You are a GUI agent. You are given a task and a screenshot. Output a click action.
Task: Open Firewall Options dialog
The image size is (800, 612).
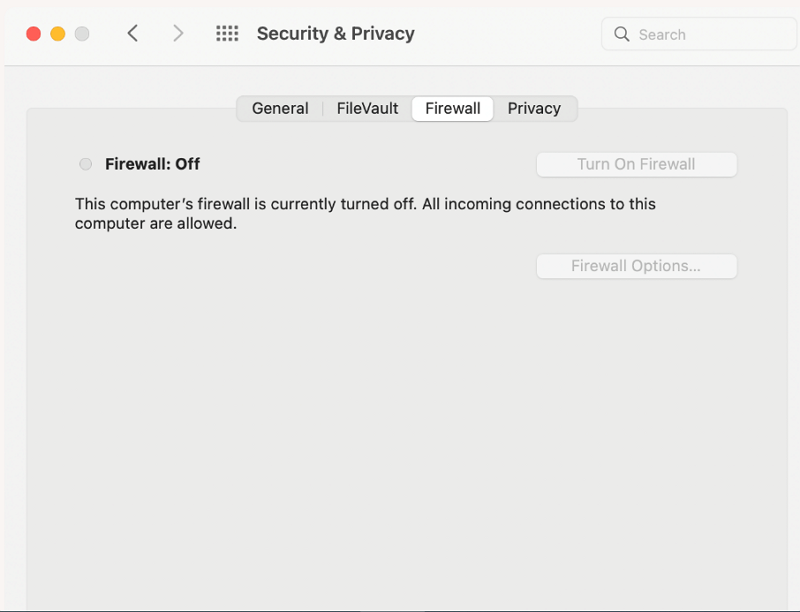coord(636,266)
